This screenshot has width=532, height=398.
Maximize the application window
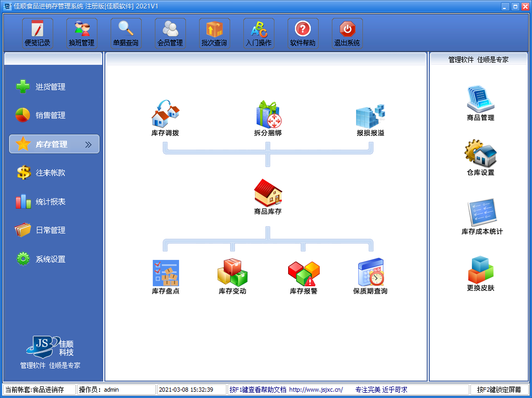515,6
